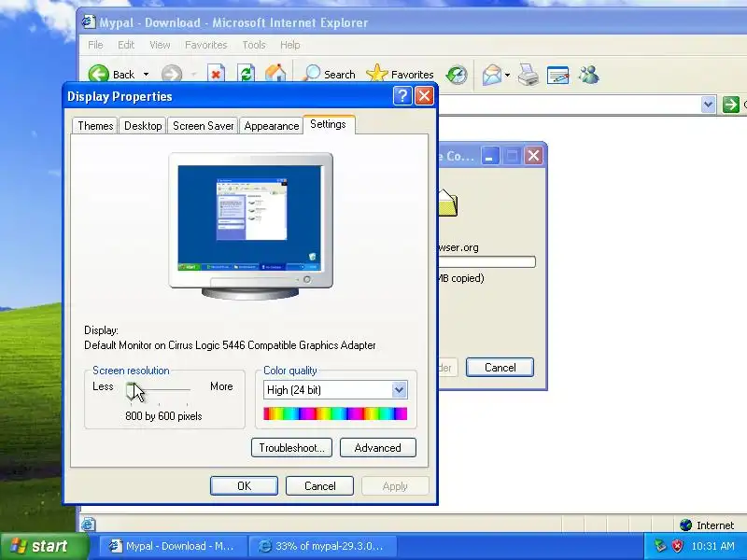747x560 pixels.
Task: Stop page loading with red X icon
Action: 217,75
